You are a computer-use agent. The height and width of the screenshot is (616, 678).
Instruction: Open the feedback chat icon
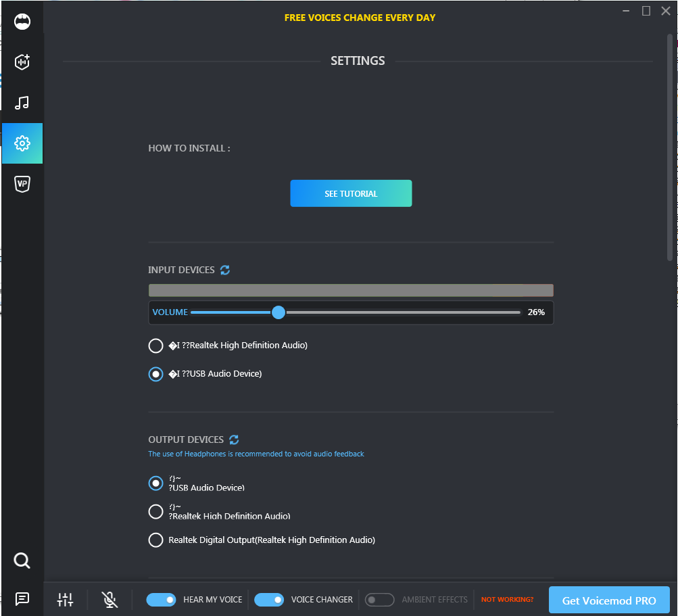coord(22,598)
